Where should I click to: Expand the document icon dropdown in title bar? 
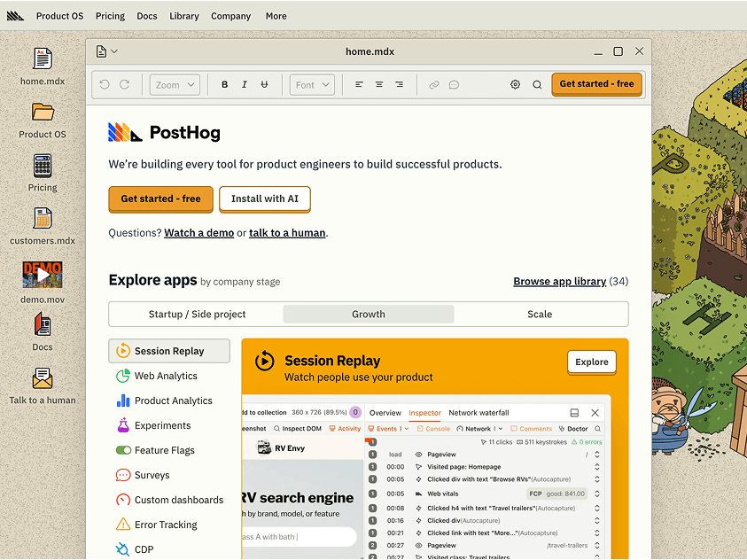click(106, 51)
